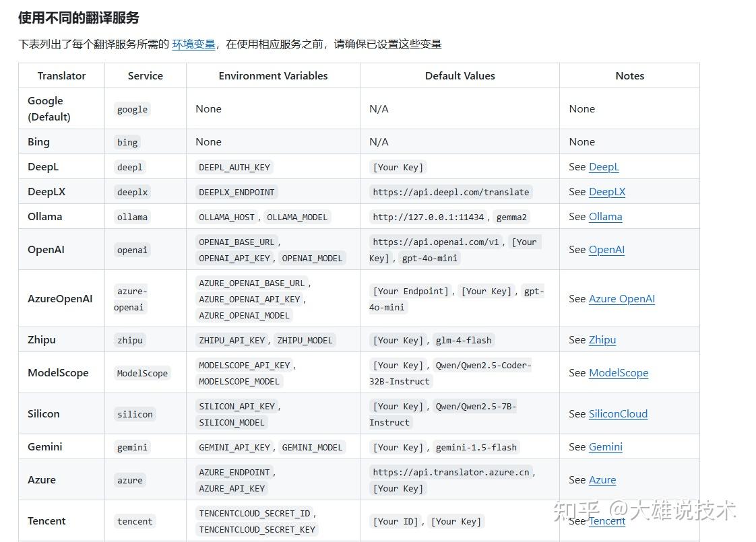
Task: Open the DeepLX notes link
Action: coord(607,192)
